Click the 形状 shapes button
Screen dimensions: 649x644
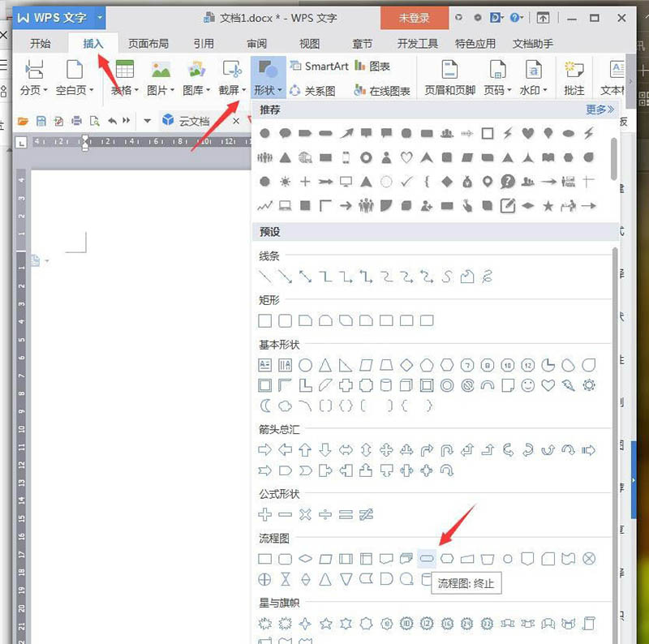[268, 78]
